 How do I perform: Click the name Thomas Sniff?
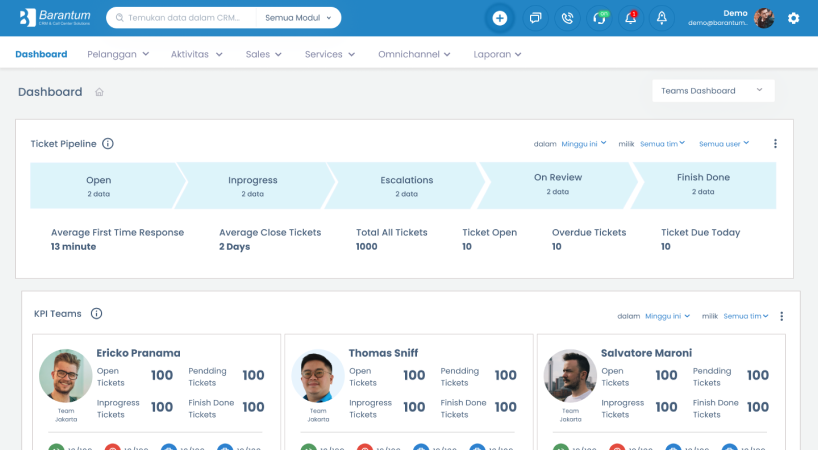tap(383, 353)
